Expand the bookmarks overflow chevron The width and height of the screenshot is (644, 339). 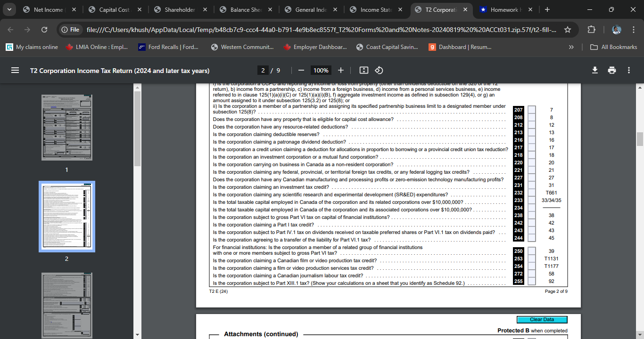[x=571, y=47]
